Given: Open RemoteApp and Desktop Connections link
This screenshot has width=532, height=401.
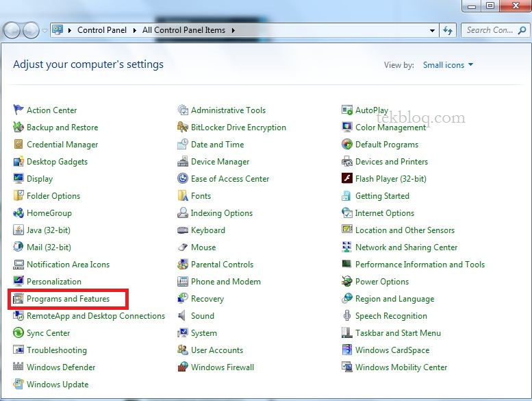Looking at the screenshot, I should (x=96, y=316).
